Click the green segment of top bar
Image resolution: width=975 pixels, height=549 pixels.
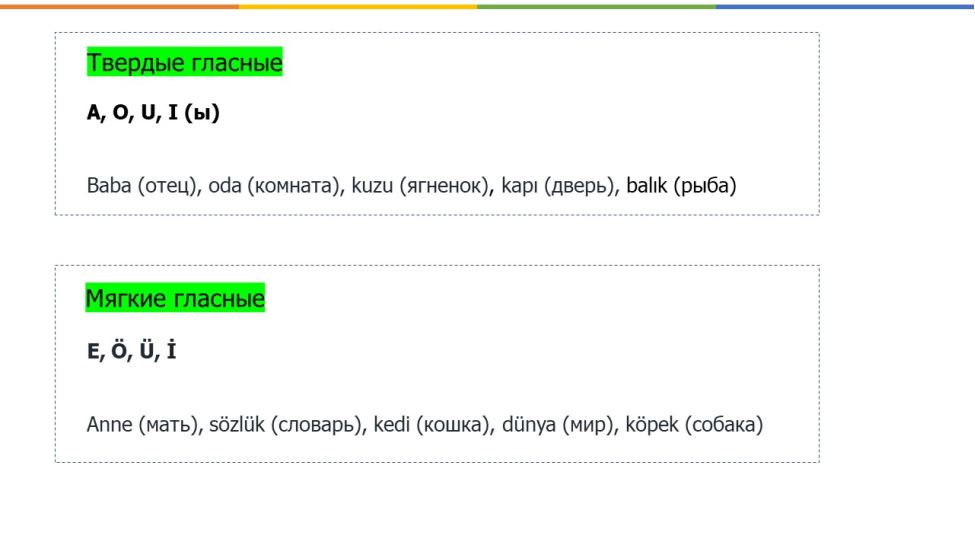click(x=596, y=6)
